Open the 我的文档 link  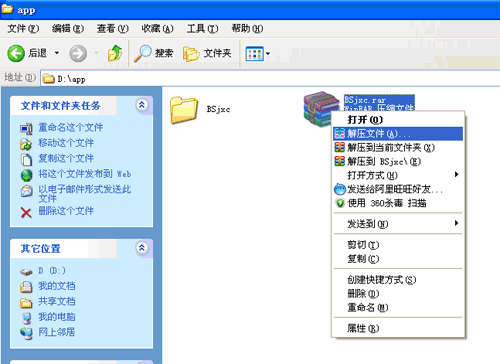click(x=57, y=286)
